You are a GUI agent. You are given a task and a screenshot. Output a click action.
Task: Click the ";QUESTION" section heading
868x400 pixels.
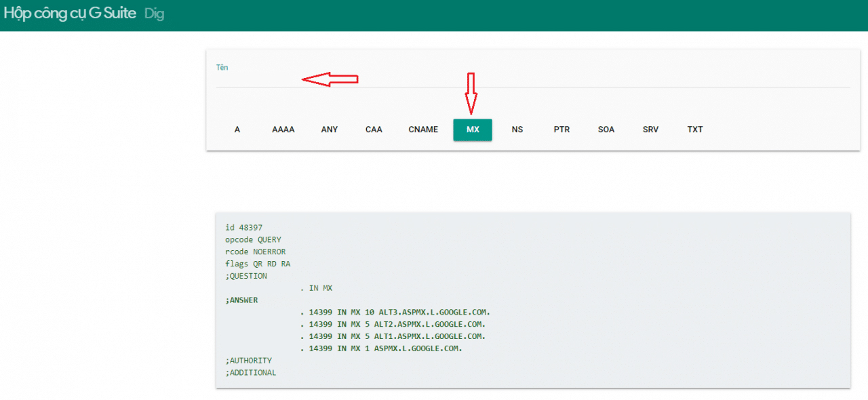[246, 276]
